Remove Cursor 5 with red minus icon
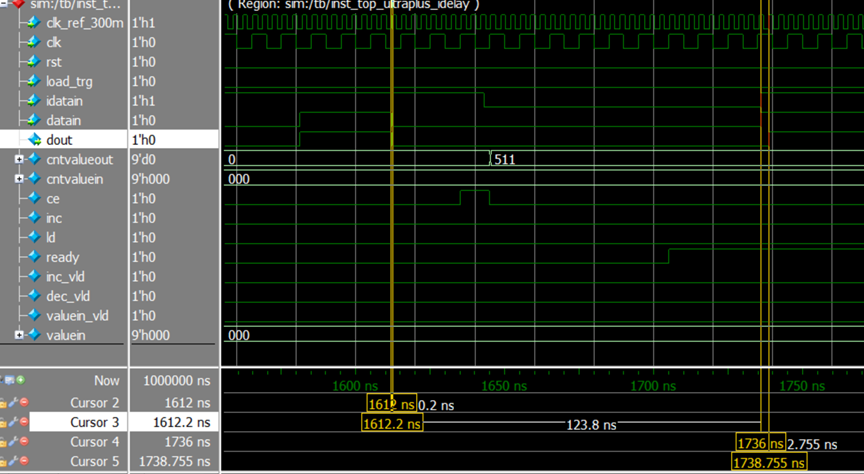The image size is (864, 474). [24, 461]
